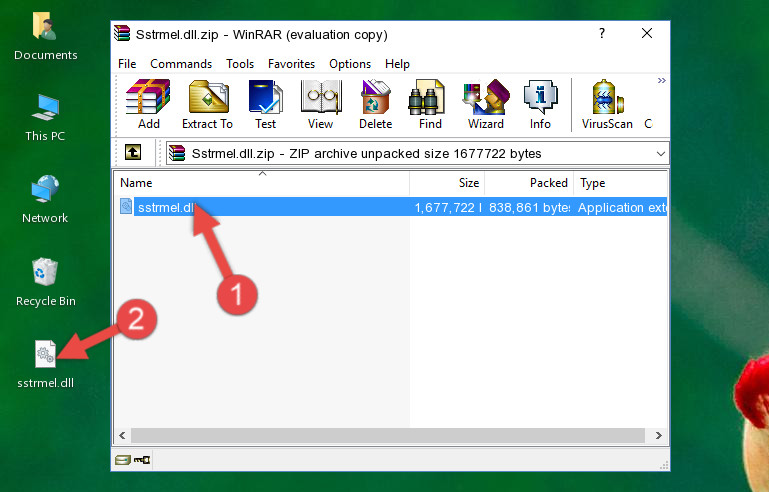Open the Find tool
The width and height of the screenshot is (769, 492).
coord(430,104)
